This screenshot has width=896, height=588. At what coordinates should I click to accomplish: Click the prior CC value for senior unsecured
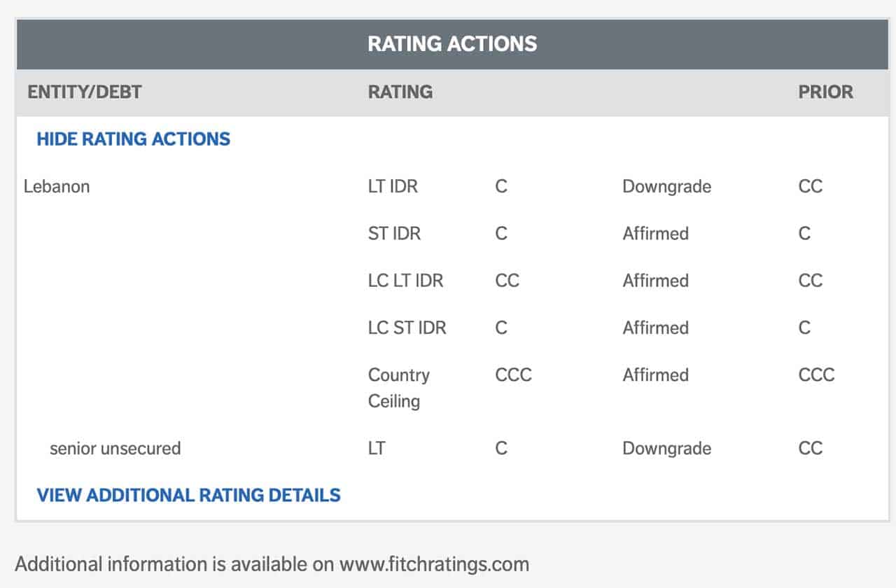click(810, 448)
